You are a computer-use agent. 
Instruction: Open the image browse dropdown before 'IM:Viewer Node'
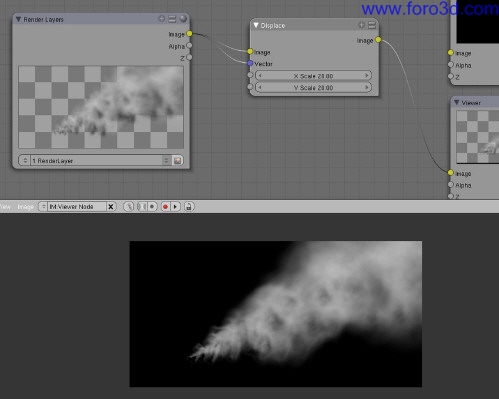click(43, 207)
